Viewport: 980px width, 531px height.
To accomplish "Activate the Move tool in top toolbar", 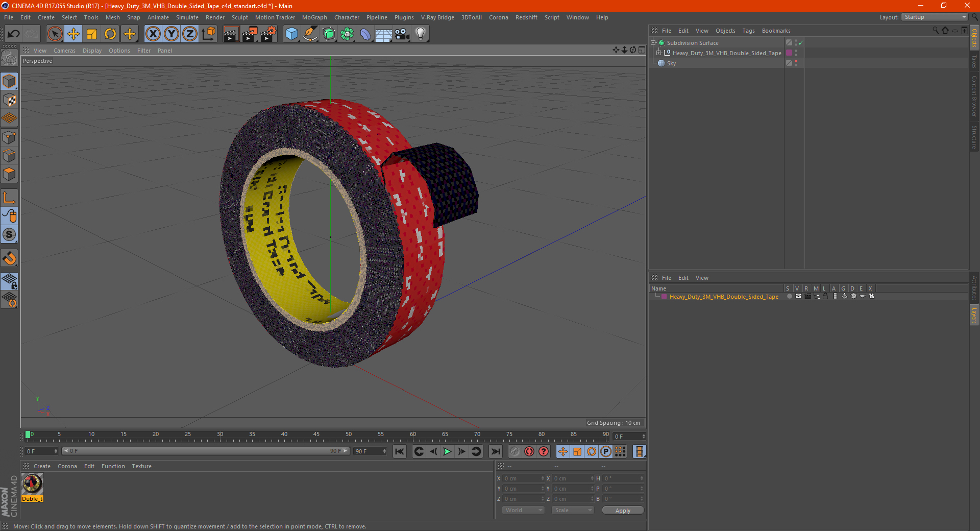I will pyautogui.click(x=73, y=34).
